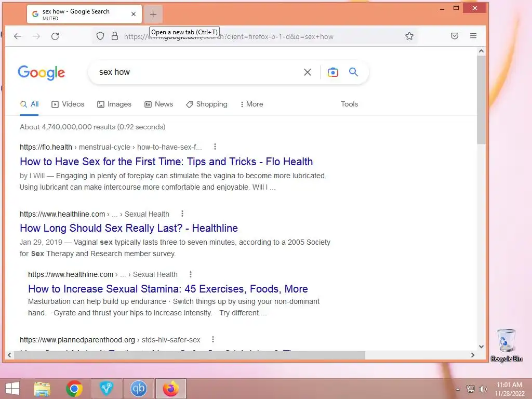
Task: Close the 'sex how - Google Search' tab
Action: tap(134, 14)
